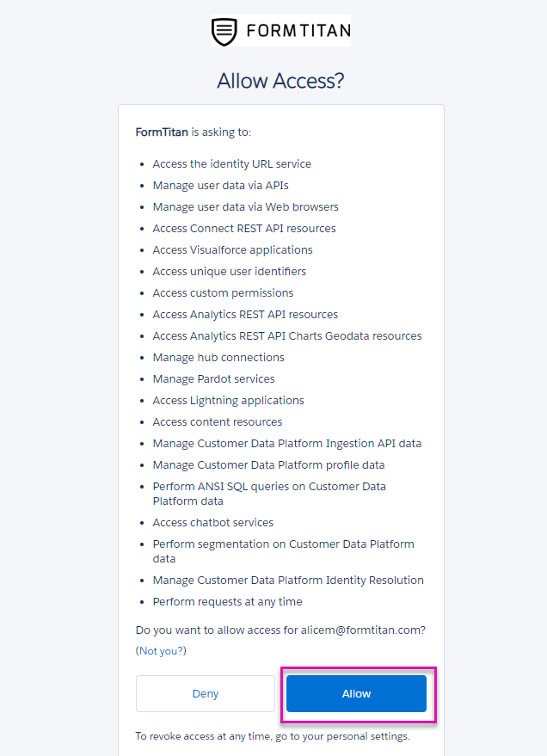547x756 pixels.
Task: Click the Deny button
Action: [205, 693]
